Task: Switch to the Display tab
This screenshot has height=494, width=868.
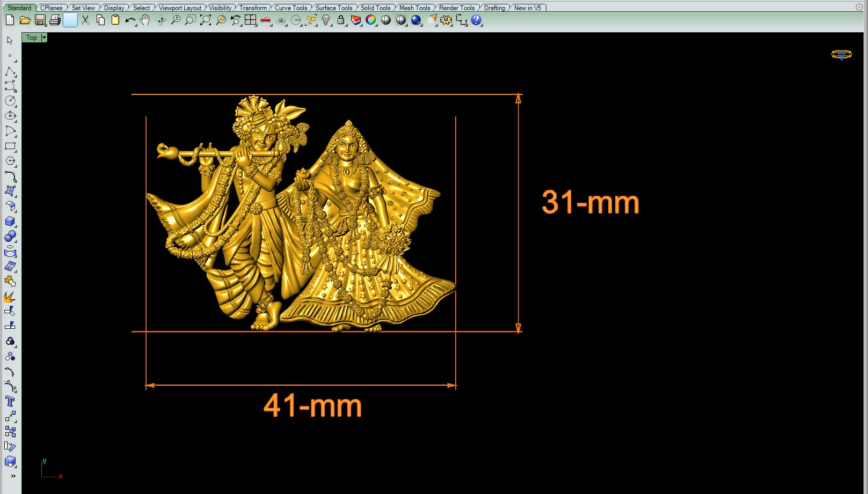Action: click(114, 8)
